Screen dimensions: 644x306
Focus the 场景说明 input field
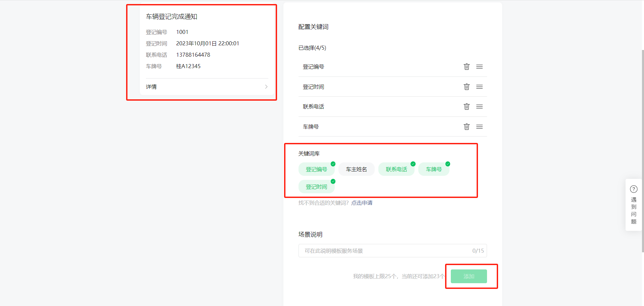pos(392,251)
